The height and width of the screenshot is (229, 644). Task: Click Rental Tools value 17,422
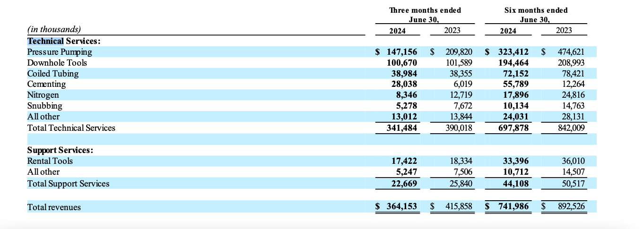(404, 161)
